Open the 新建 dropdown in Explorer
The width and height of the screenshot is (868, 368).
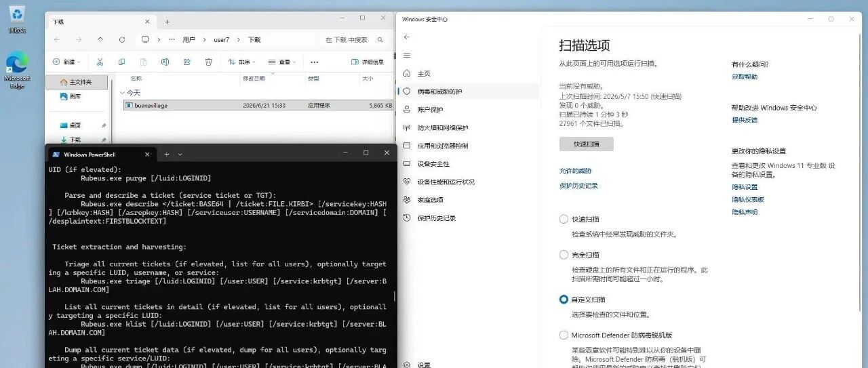pyautogui.click(x=66, y=62)
